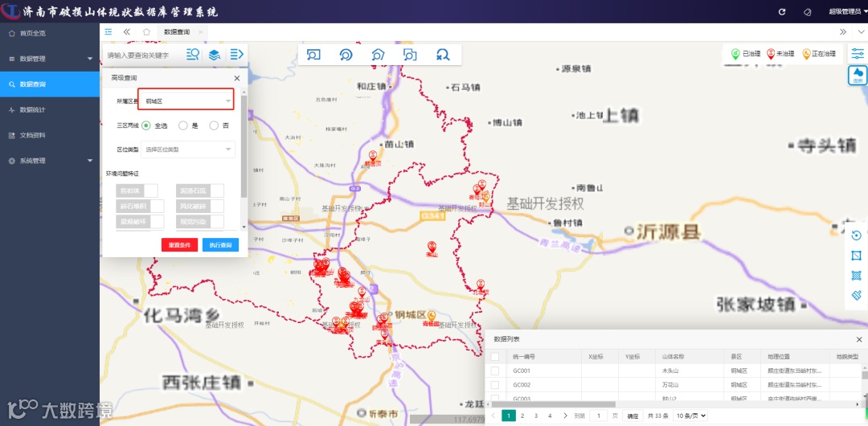Toggle the 泥渣石流 switch
The width and height of the screenshot is (868, 426).
pyautogui.click(x=200, y=190)
